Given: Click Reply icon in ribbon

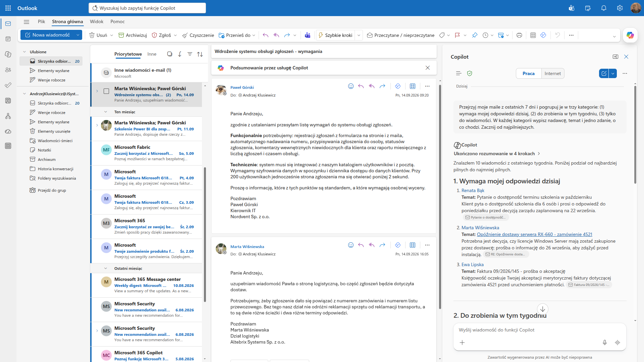Looking at the screenshot, I should pyautogui.click(x=266, y=35).
